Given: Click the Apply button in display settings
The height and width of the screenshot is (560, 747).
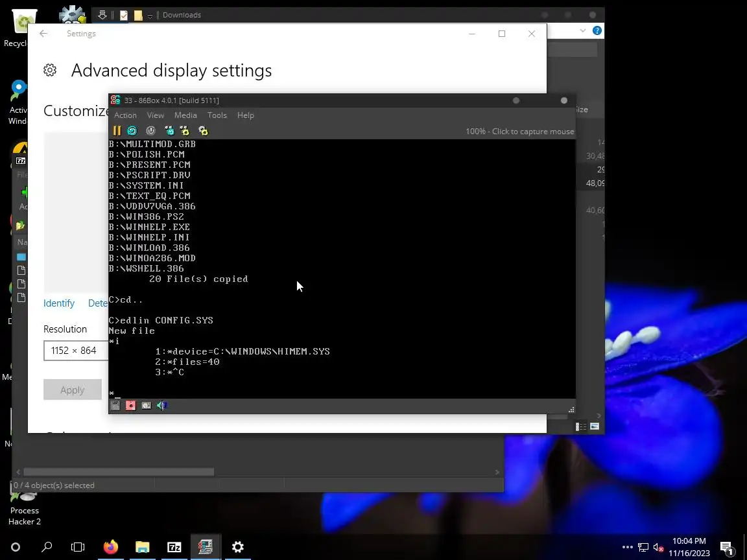Looking at the screenshot, I should pyautogui.click(x=73, y=390).
